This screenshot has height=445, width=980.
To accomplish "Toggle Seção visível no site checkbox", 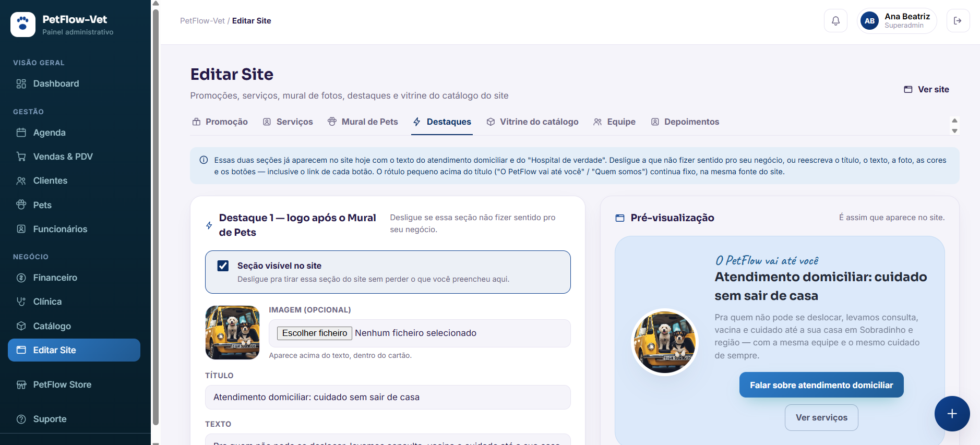I will pos(223,266).
